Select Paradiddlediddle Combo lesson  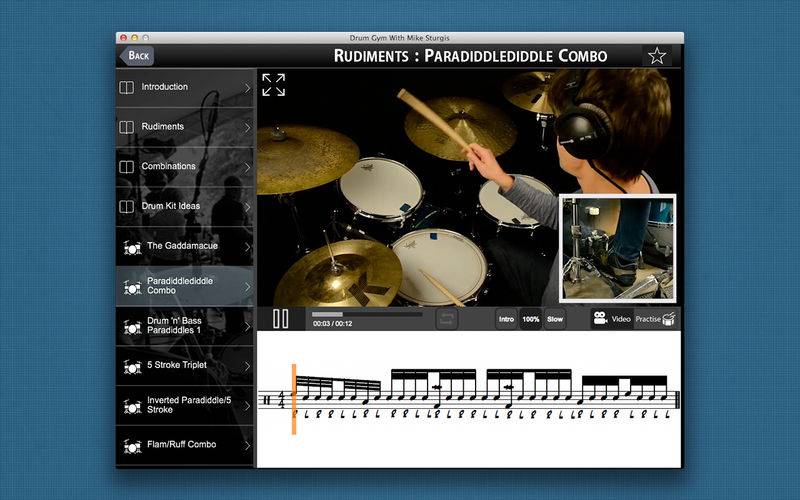(x=185, y=286)
